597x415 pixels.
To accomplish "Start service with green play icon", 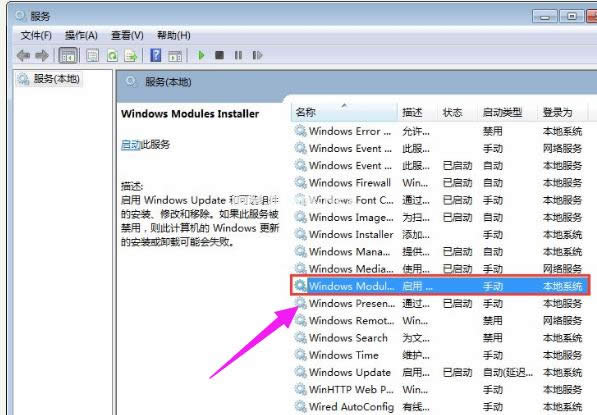I will click(x=201, y=56).
